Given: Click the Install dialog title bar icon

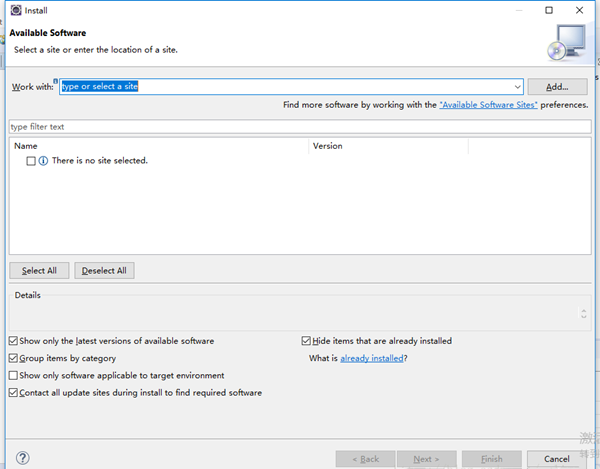Looking at the screenshot, I should [x=14, y=10].
